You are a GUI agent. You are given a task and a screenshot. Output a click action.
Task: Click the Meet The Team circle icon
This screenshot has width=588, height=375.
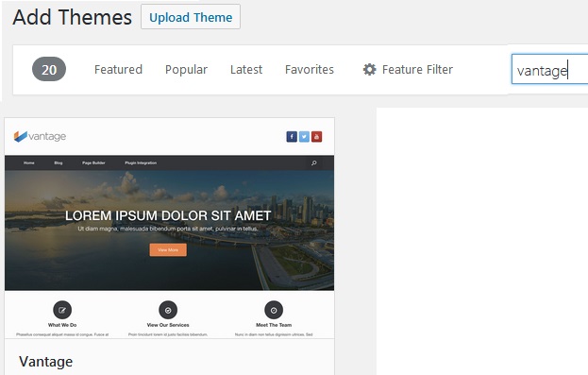point(274,310)
